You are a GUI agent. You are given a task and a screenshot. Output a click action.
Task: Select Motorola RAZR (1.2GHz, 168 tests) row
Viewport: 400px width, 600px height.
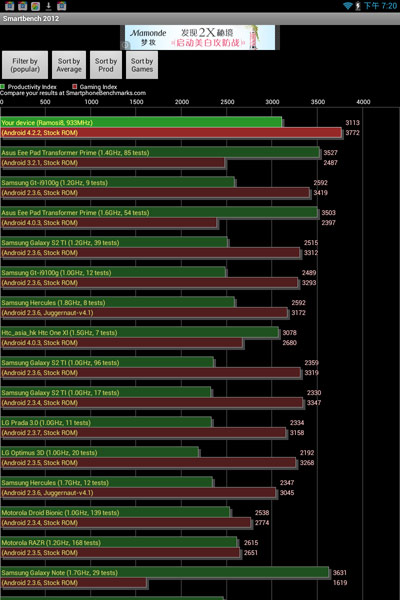click(119, 542)
